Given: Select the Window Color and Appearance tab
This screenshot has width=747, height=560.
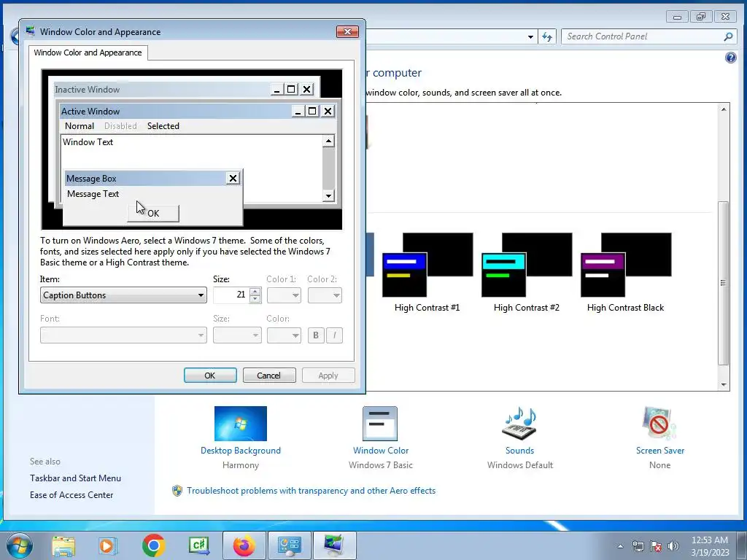Looking at the screenshot, I should [88, 52].
